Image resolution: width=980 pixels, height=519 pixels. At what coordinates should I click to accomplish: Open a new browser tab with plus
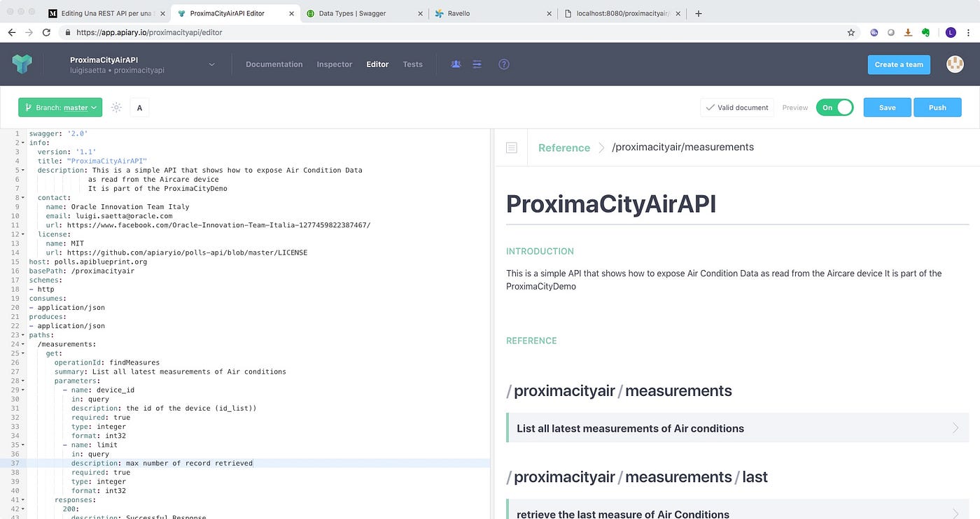pos(698,13)
